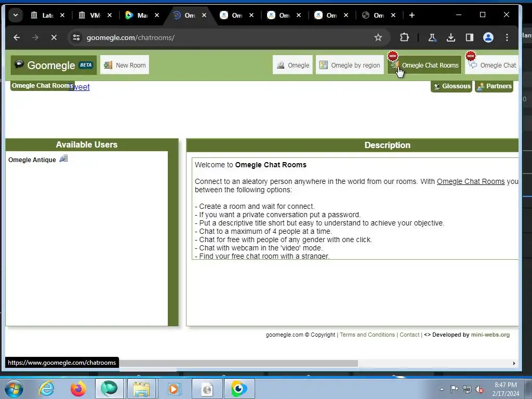Screen dimensions: 532x399
Task: Close the 'Ma' browser tab
Action: (x=157, y=15)
